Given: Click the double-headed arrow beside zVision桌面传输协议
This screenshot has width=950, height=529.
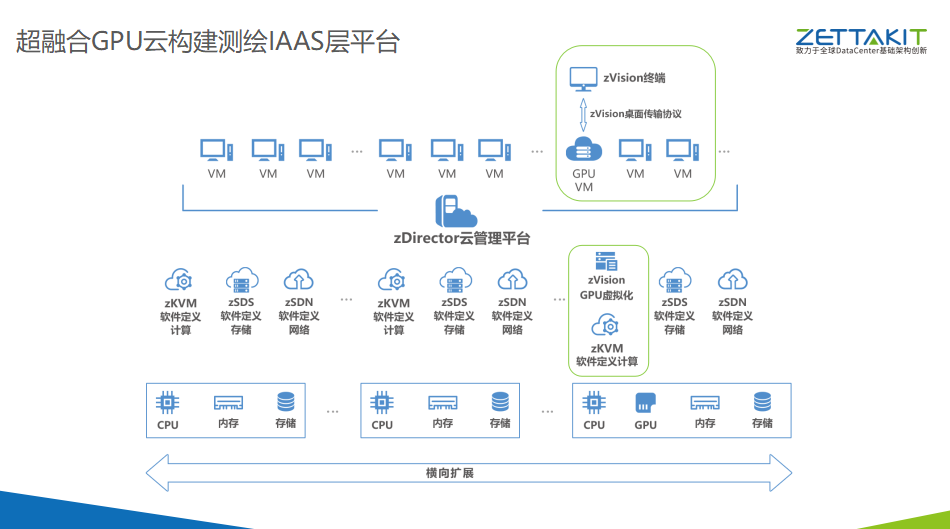Looking at the screenshot, I should click(583, 115).
